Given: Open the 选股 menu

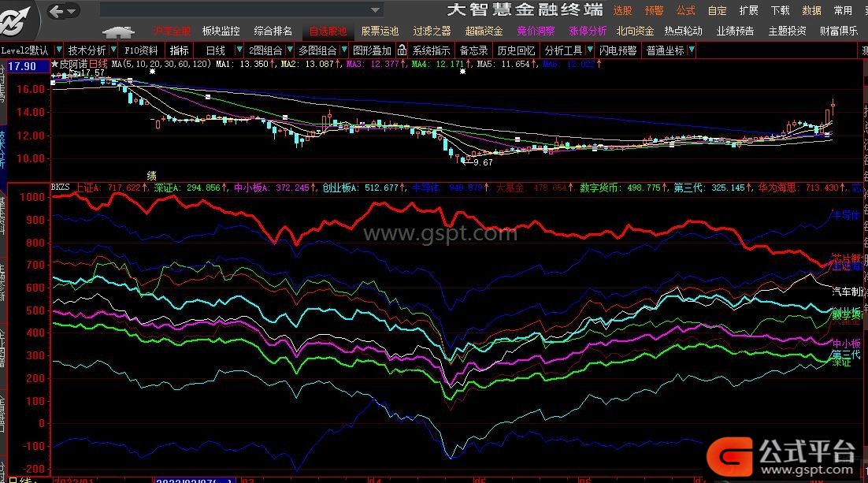Looking at the screenshot, I should click(x=622, y=10).
